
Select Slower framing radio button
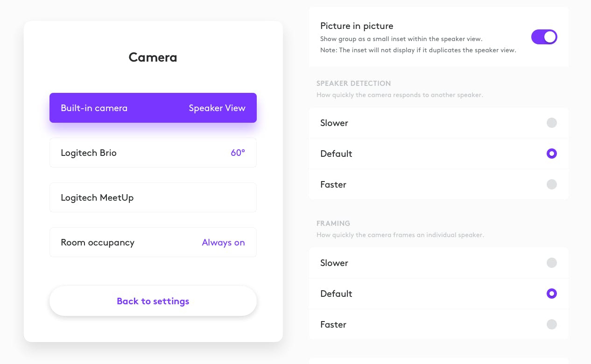coord(552,263)
